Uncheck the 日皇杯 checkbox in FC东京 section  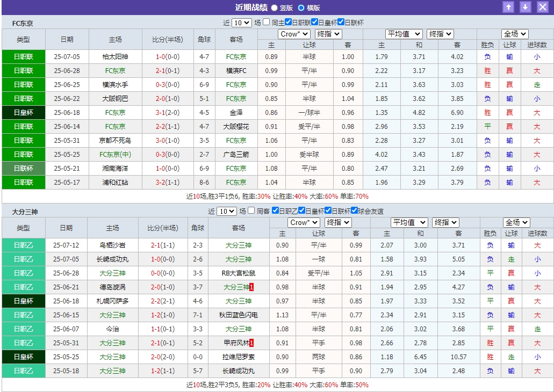click(314, 23)
